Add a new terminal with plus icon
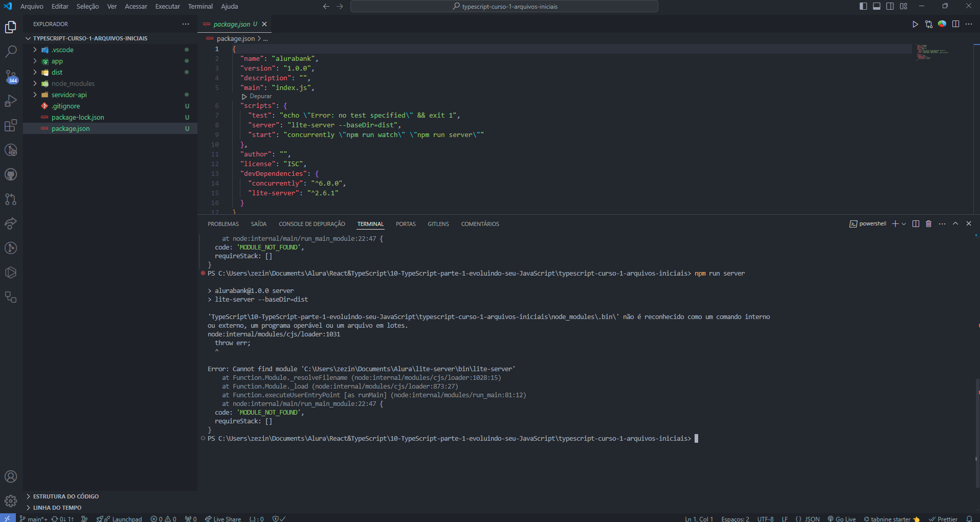 pos(895,223)
